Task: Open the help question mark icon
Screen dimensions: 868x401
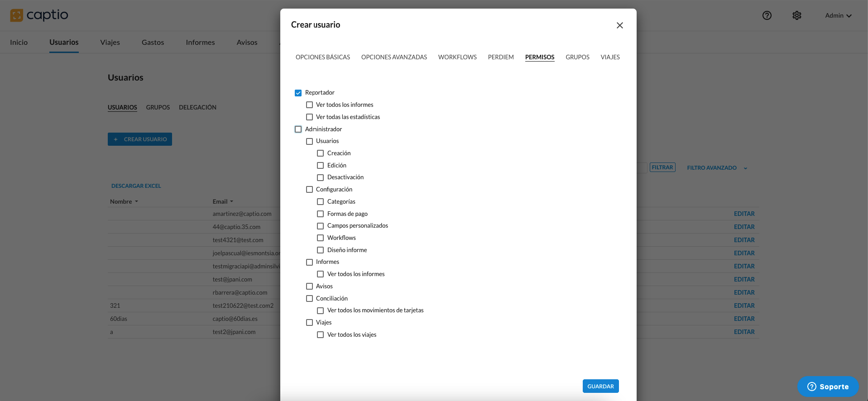Action: 767,15
